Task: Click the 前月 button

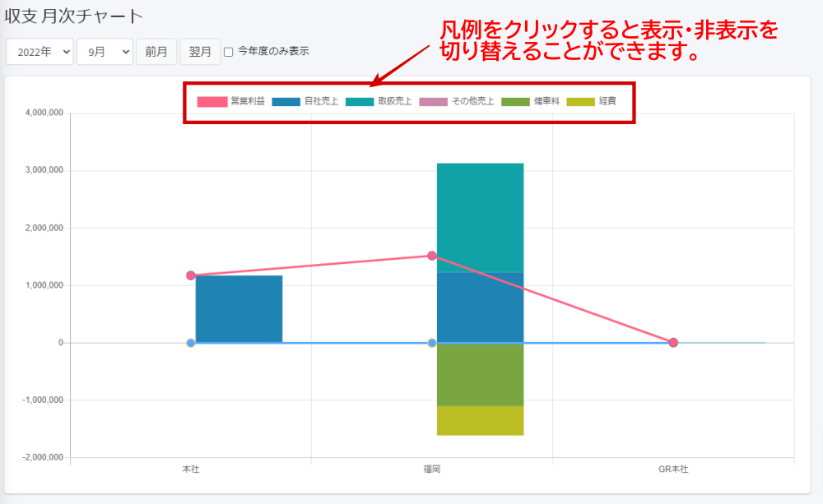Action: (x=156, y=52)
